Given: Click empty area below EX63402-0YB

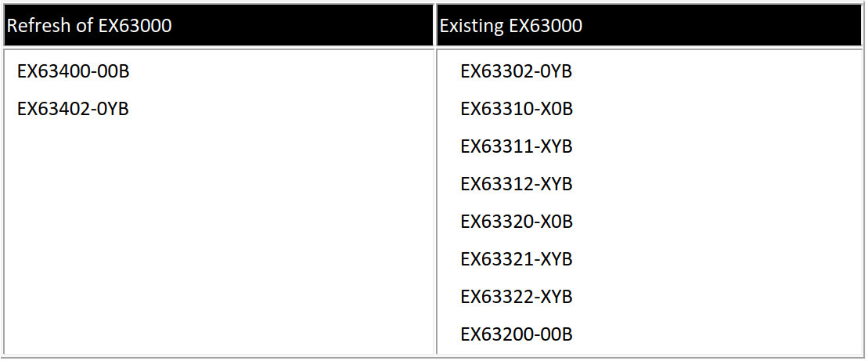Looking at the screenshot, I should (218, 233).
